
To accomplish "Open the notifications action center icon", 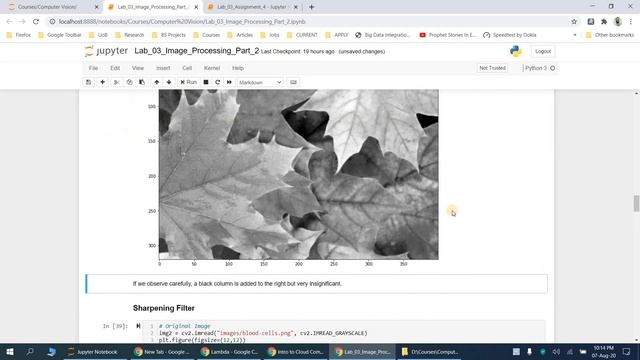I will 627,351.
